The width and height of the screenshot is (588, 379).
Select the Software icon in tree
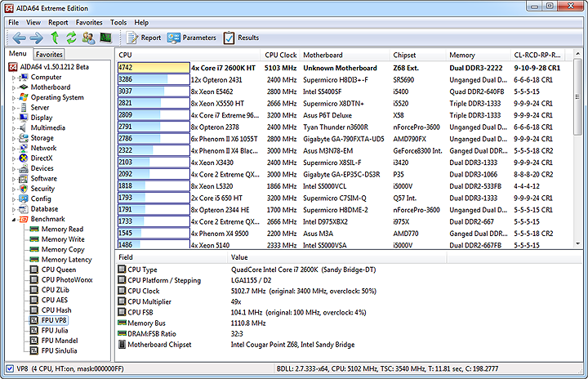[x=24, y=178]
